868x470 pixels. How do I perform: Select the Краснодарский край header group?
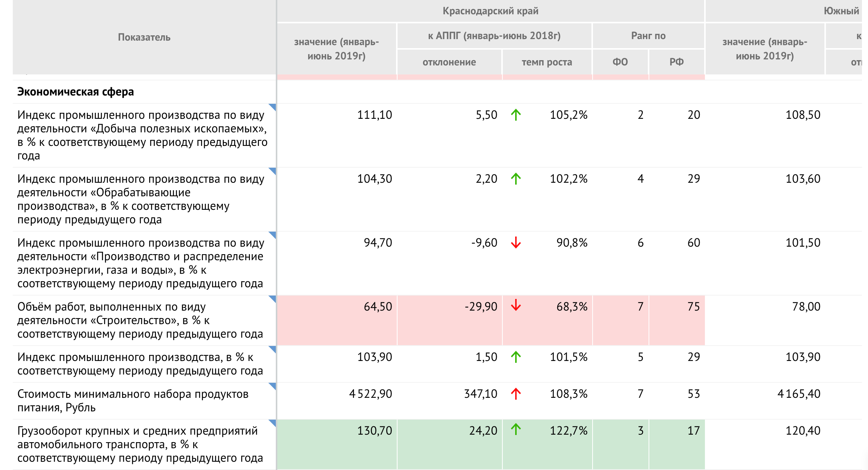point(490,11)
